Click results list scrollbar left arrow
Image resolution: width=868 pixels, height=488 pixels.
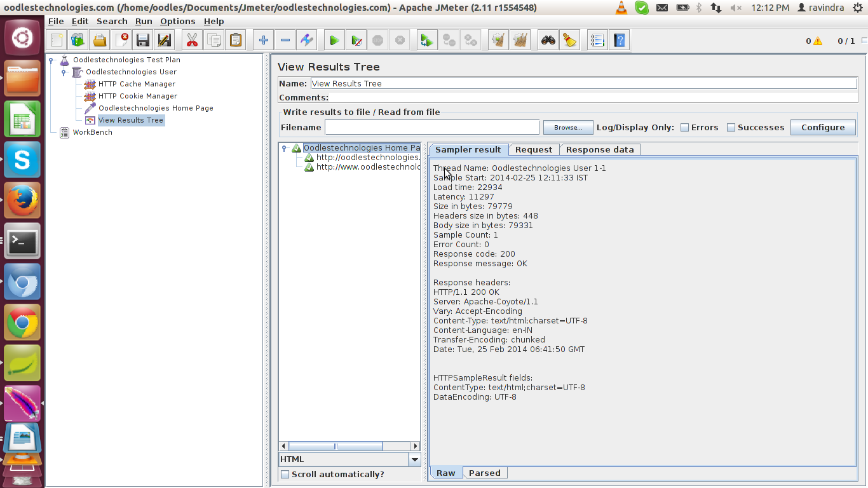(284, 446)
